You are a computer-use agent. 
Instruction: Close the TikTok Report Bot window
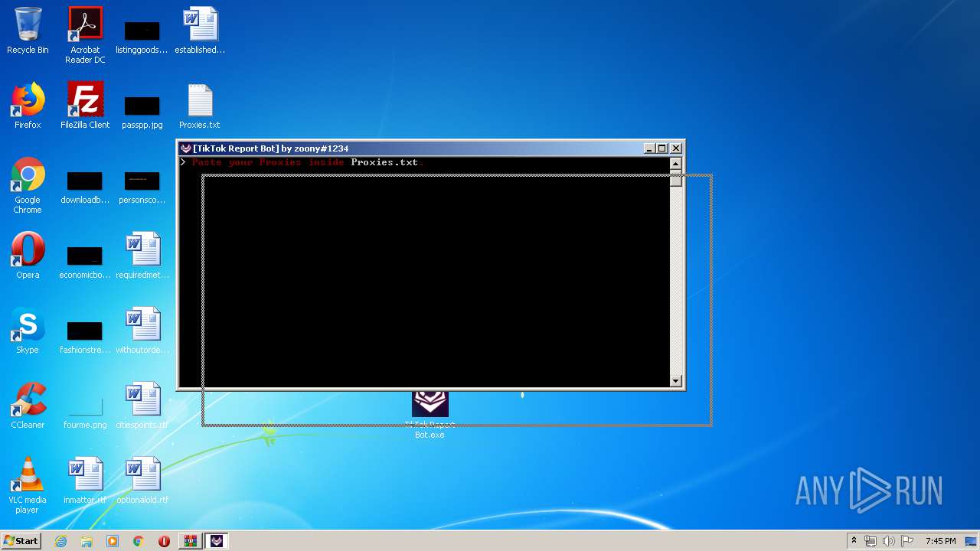(676, 148)
